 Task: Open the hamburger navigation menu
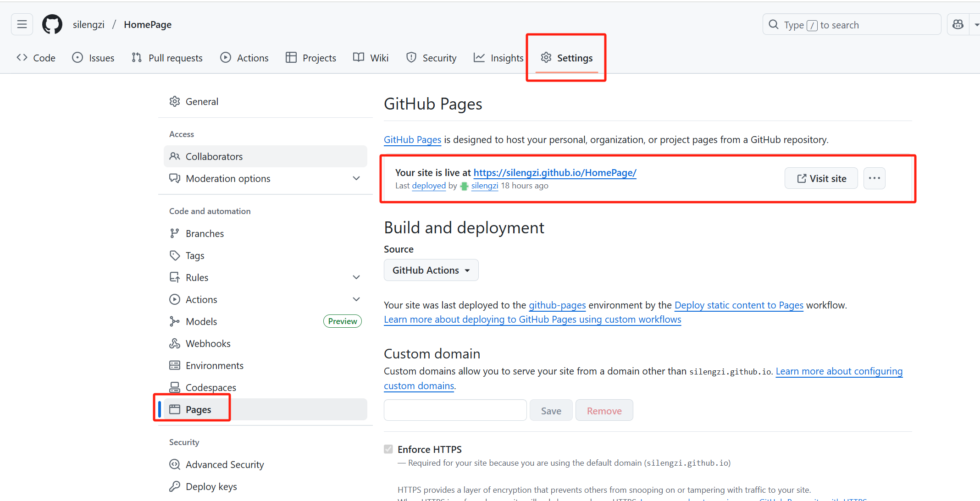(x=22, y=24)
